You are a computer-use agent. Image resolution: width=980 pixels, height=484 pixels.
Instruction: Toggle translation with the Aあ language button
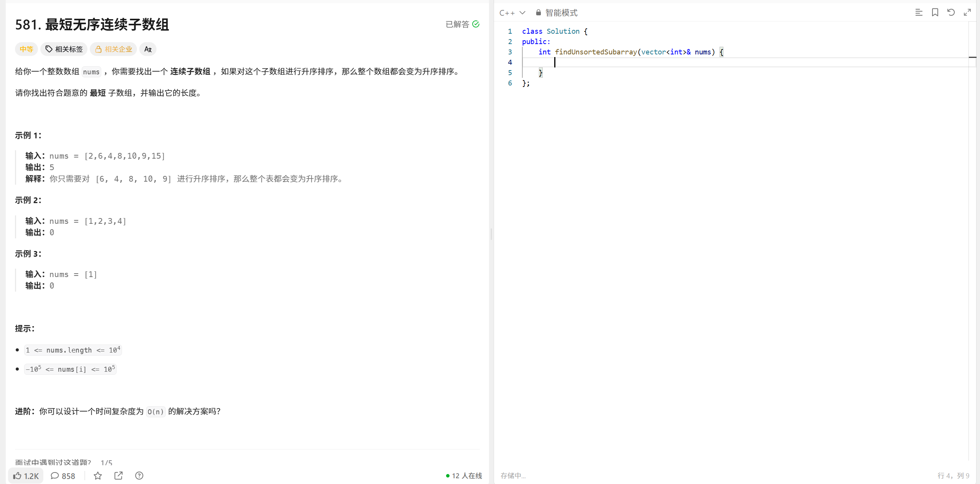148,49
